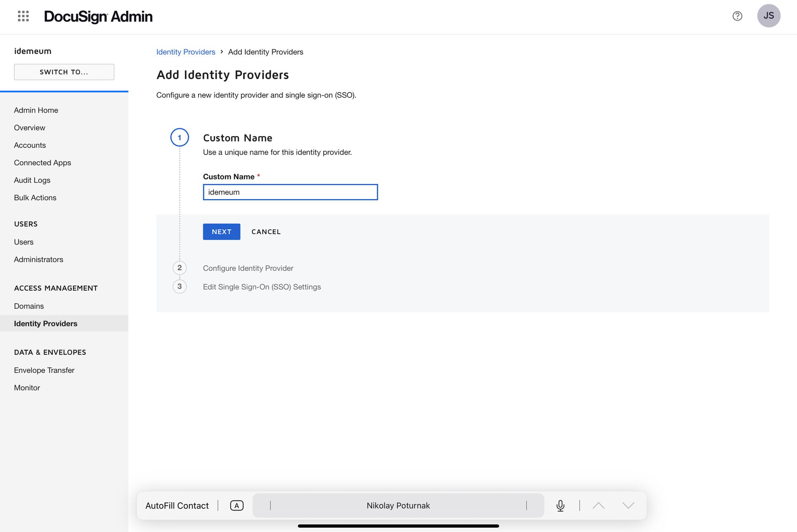Open the SWITCH TO... account selector
Viewport: 797px width, 532px height.
[x=64, y=72]
